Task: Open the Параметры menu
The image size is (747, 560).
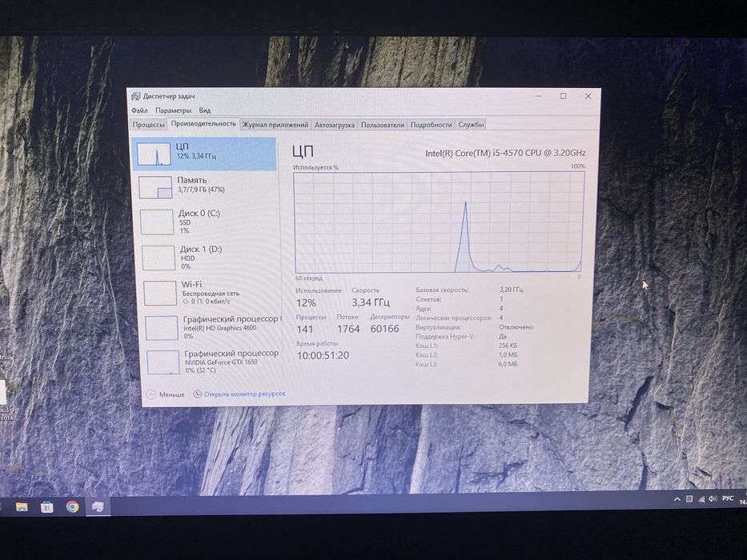Action: click(x=173, y=110)
